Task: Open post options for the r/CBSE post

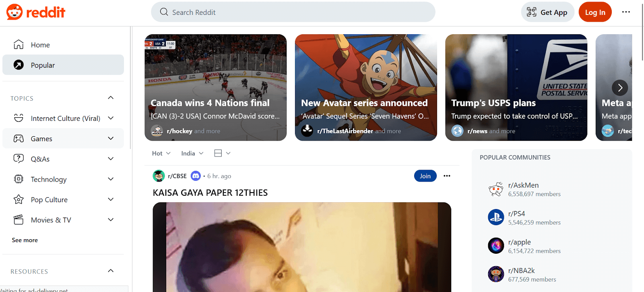Action: [447, 176]
